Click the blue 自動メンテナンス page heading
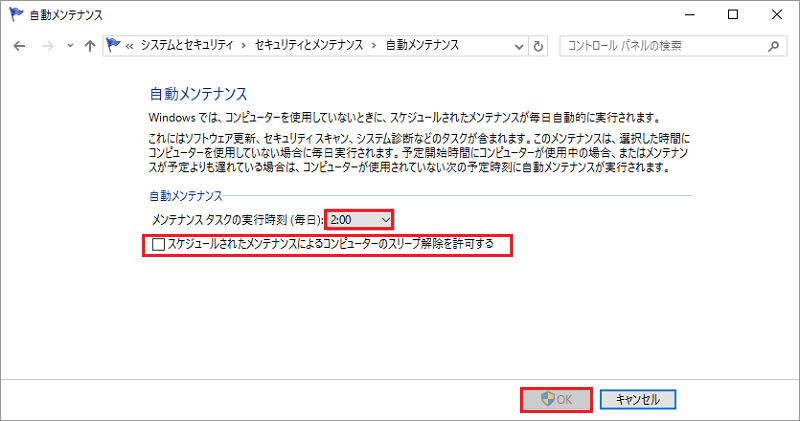The height and width of the screenshot is (421, 800). click(x=198, y=94)
